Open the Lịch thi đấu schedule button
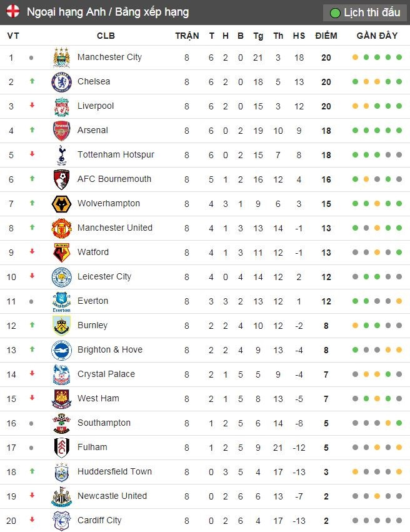This screenshot has height=532, width=410. coord(364,11)
